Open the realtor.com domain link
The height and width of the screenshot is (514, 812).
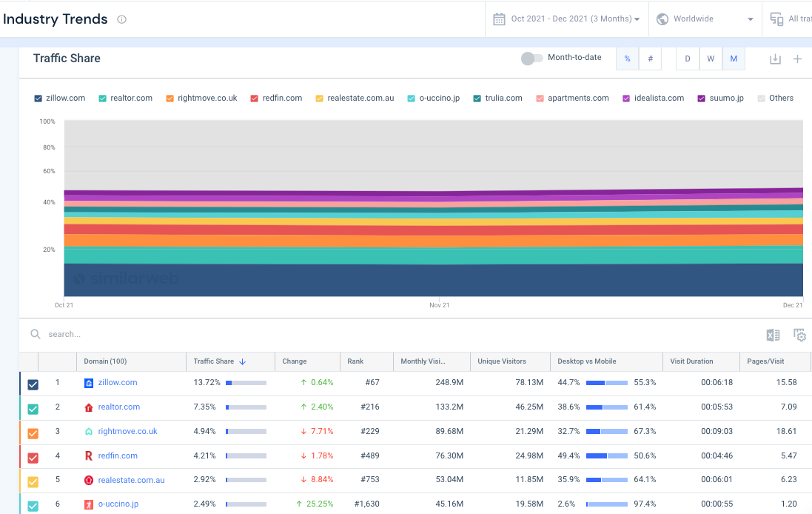(119, 407)
